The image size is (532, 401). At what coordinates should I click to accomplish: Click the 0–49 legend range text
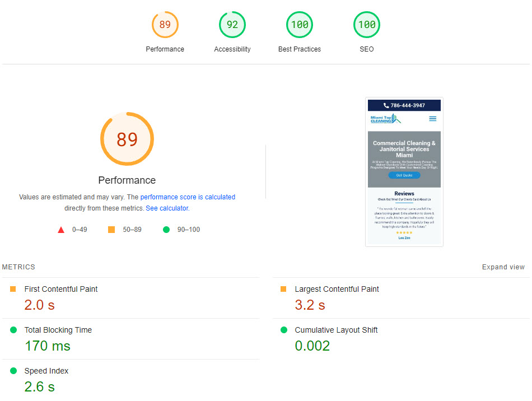pyautogui.click(x=80, y=230)
